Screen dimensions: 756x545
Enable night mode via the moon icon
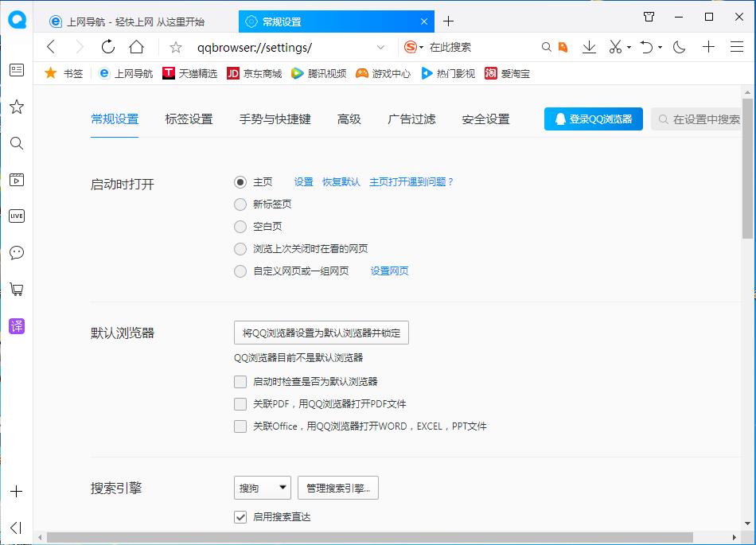678,47
